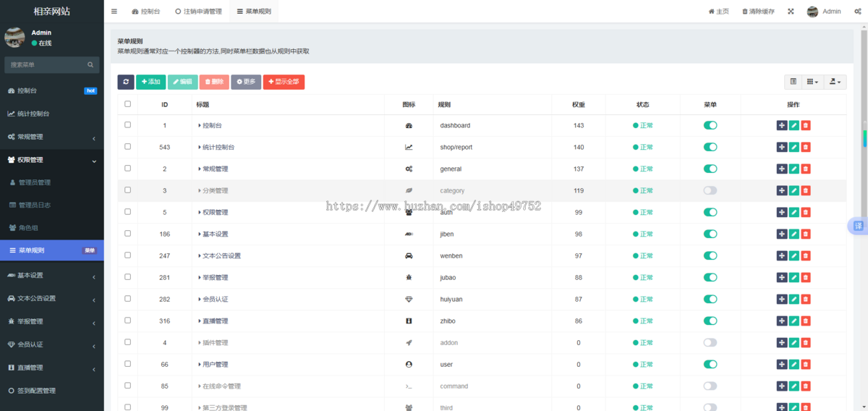Select the 菜单规则 tab
The height and width of the screenshot is (411, 868).
pos(254,12)
